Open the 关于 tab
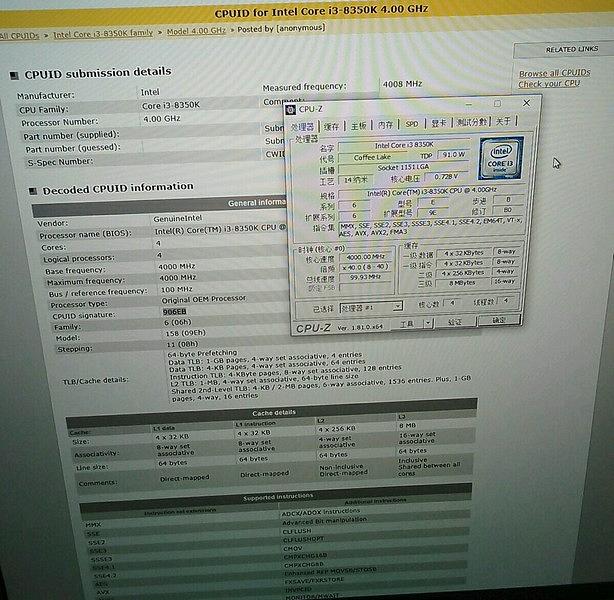614x600 pixels. (x=503, y=121)
